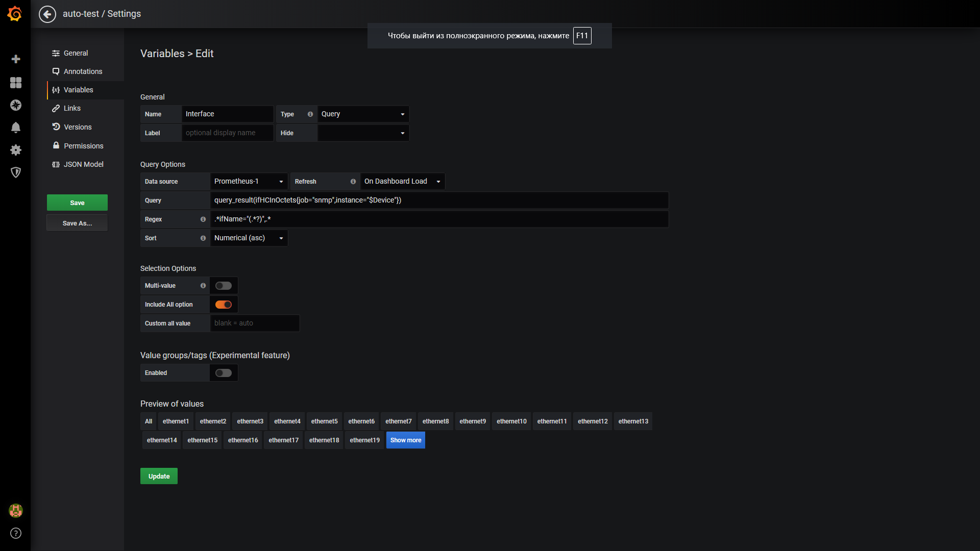Disable the Include All option switch
The image size is (980, 551).
[x=223, y=305]
